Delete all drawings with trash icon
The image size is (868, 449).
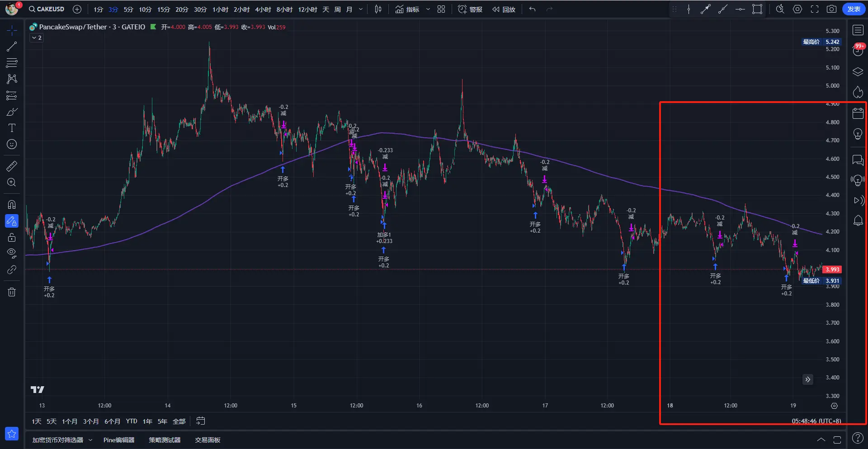pos(12,292)
